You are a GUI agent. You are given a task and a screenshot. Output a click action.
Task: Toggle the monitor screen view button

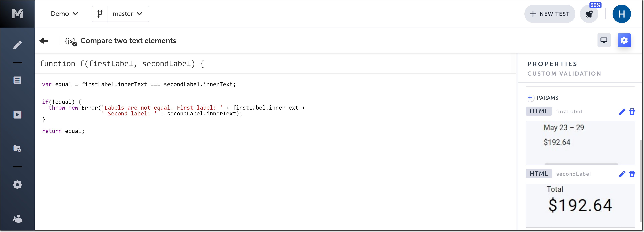[604, 40]
